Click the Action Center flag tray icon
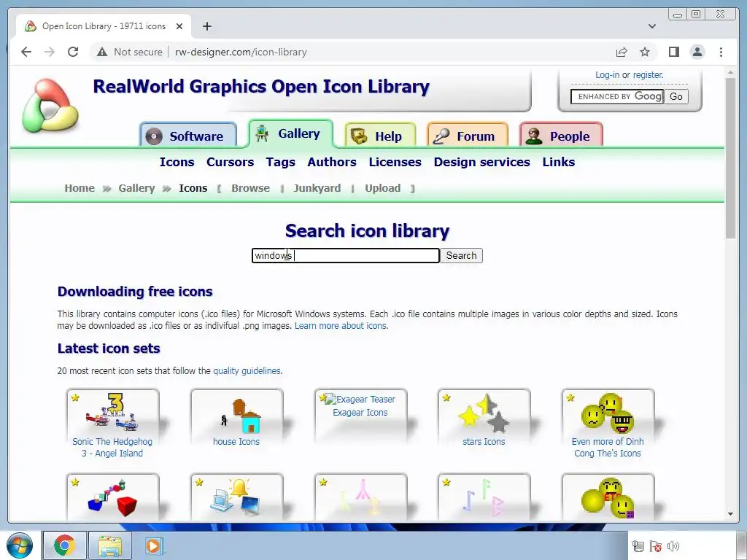 (x=656, y=546)
